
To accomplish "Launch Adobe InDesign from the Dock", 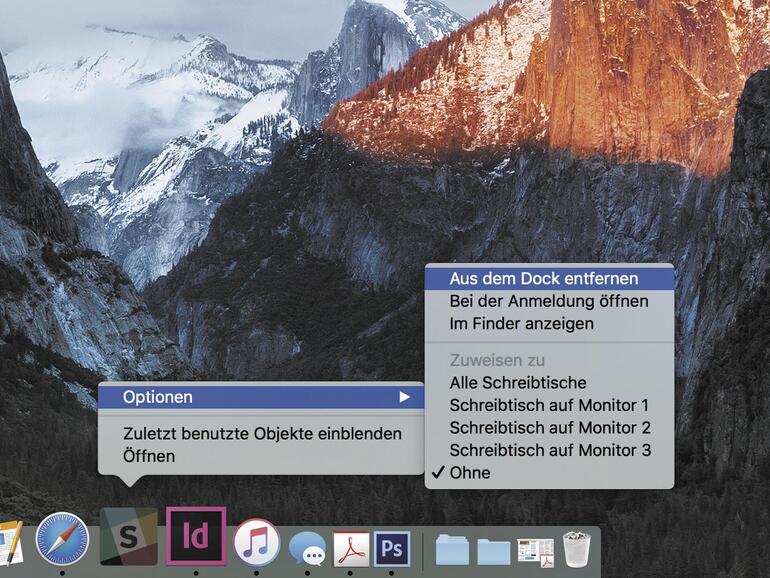I will 196,536.
